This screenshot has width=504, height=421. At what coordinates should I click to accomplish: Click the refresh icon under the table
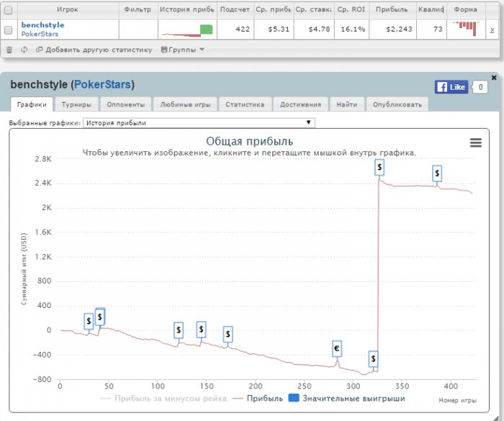point(24,50)
